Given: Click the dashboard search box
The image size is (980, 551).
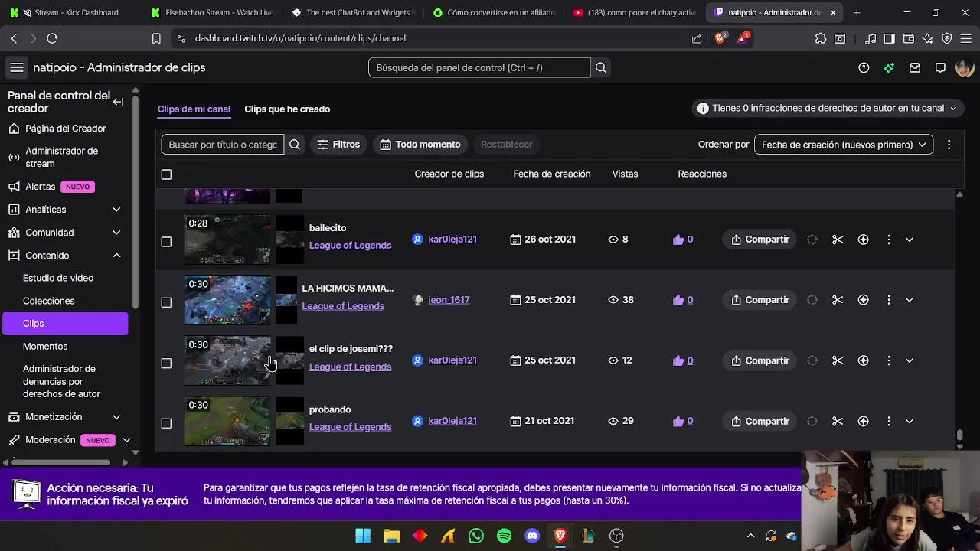Looking at the screenshot, I should click(x=479, y=67).
